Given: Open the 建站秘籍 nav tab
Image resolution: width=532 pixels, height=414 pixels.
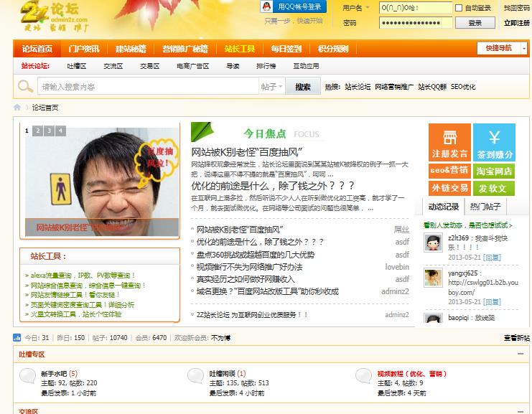Looking at the screenshot, I should pos(131,49).
